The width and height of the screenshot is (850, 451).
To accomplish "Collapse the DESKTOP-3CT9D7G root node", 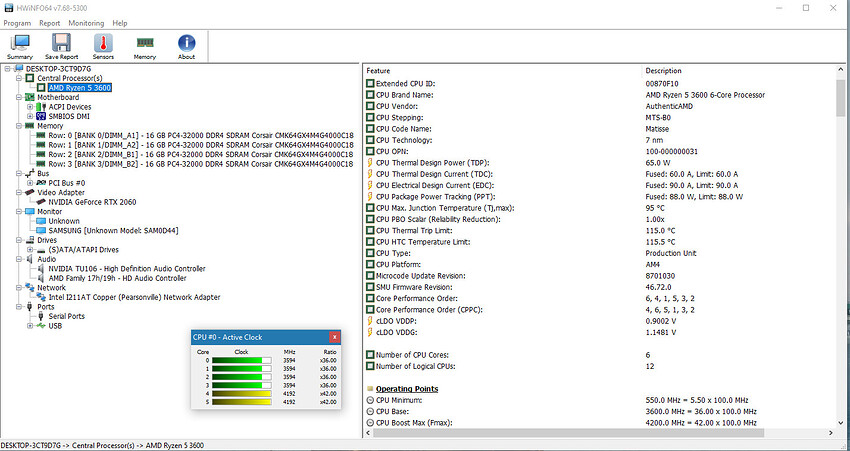I will pyautogui.click(x=8, y=69).
